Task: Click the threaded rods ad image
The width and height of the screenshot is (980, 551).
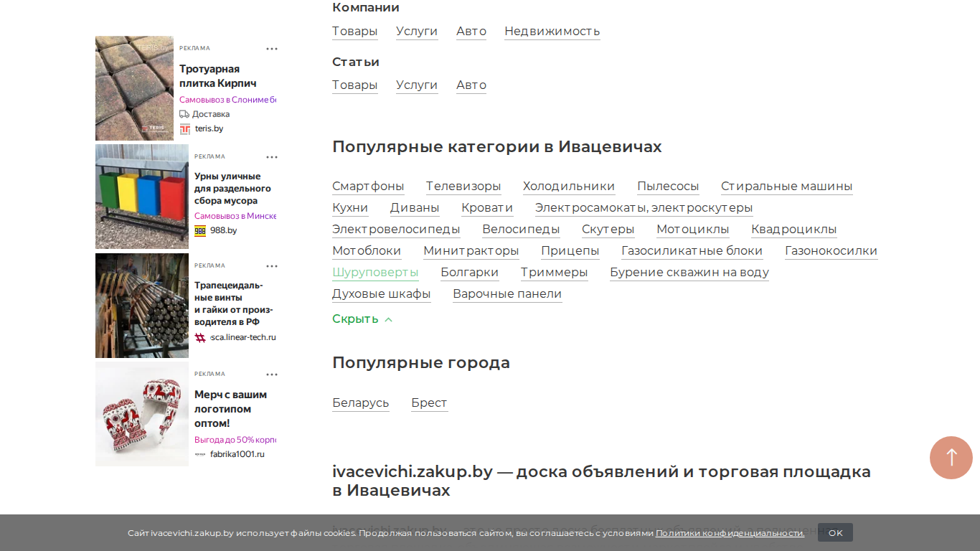Action: (142, 306)
